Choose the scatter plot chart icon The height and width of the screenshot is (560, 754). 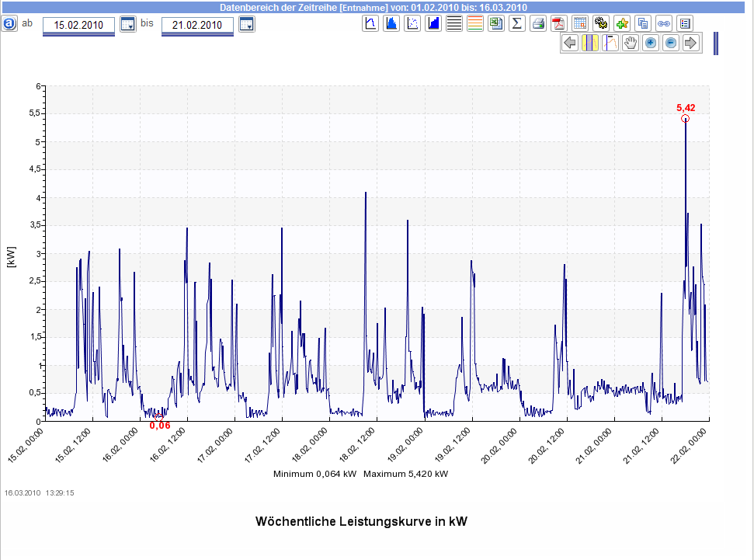click(413, 23)
